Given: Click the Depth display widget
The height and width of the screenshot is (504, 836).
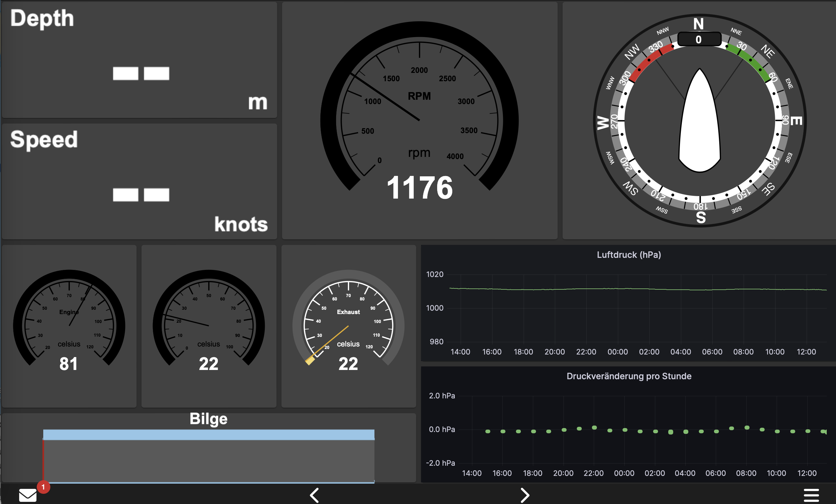Looking at the screenshot, I should coord(139,58).
